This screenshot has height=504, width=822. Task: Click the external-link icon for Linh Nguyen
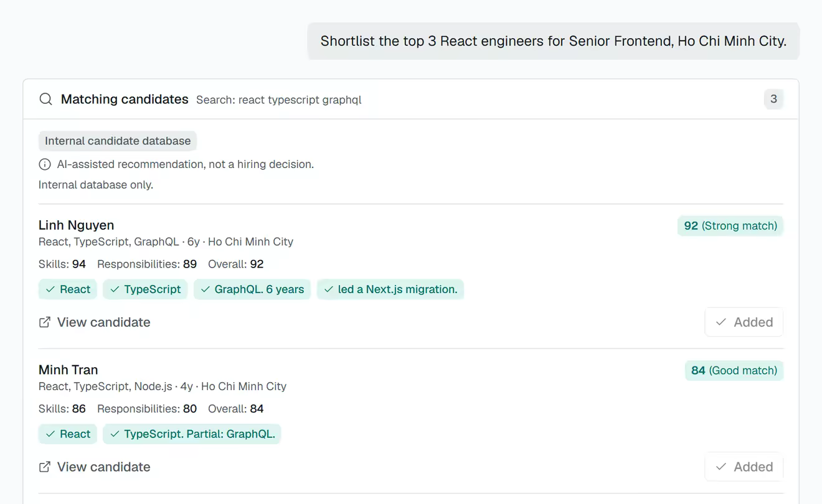pos(45,322)
